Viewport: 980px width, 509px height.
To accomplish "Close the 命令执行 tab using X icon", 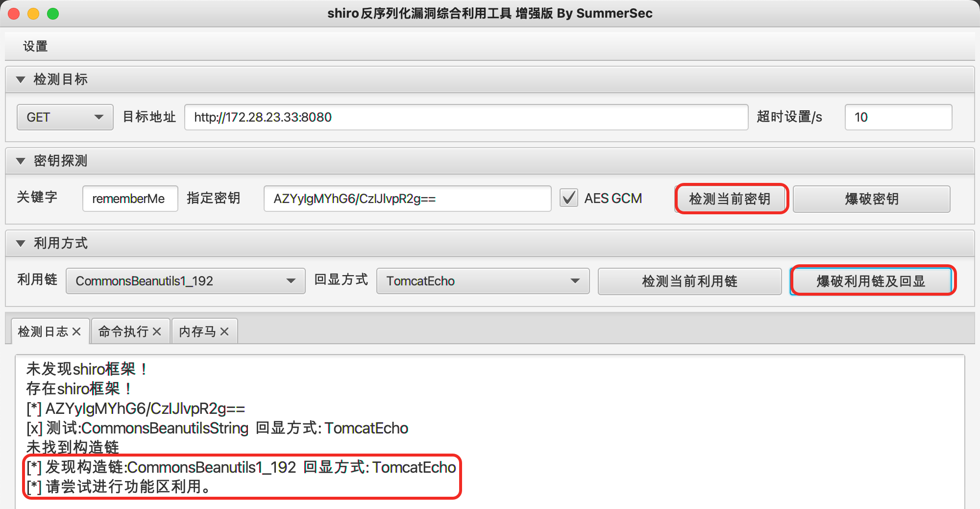I will 157,332.
